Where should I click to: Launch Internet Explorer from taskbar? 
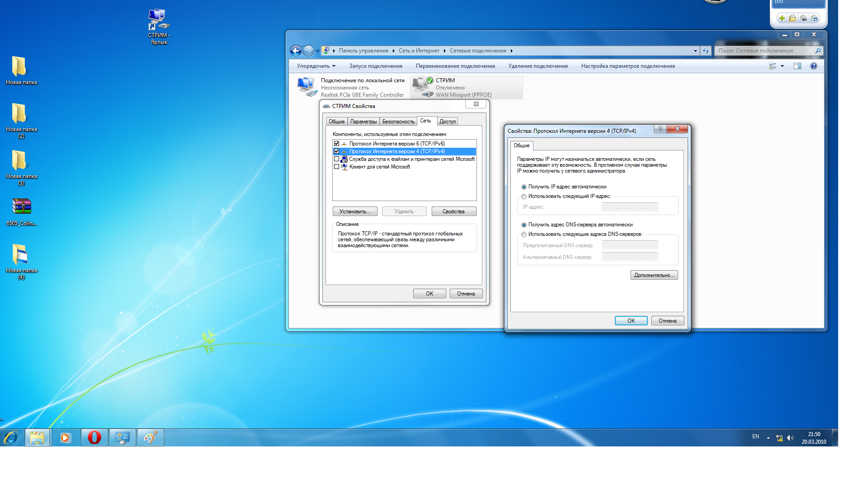pyautogui.click(x=10, y=437)
